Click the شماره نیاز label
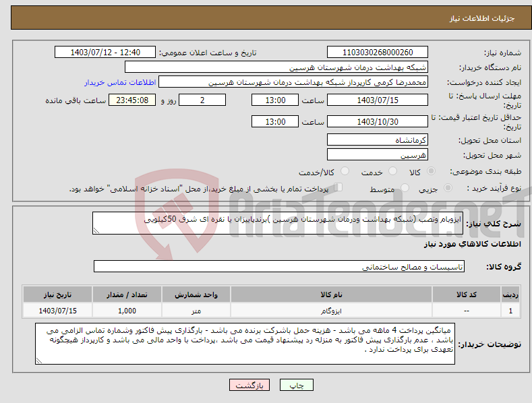The height and width of the screenshot is (403, 532). (502, 53)
